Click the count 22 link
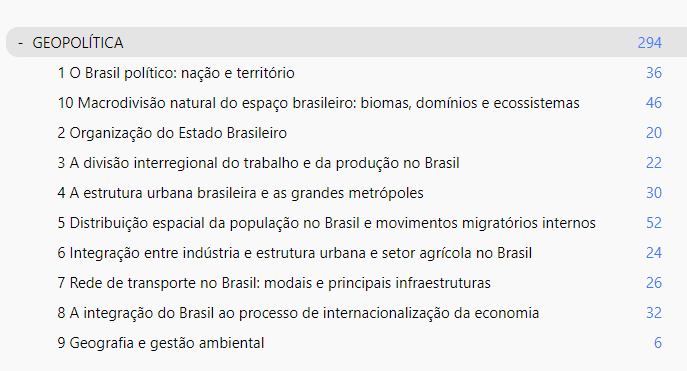Image resolution: width=687 pixels, height=371 pixels. [x=654, y=163]
